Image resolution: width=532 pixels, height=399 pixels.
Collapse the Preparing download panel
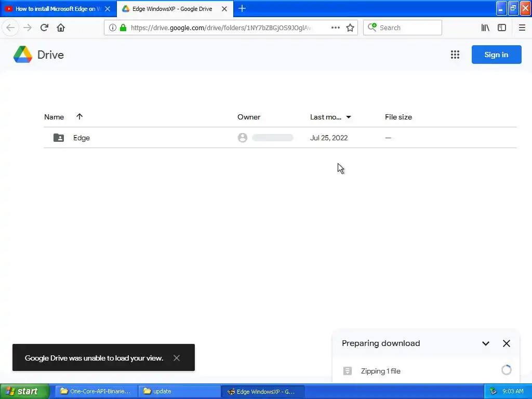pyautogui.click(x=486, y=343)
